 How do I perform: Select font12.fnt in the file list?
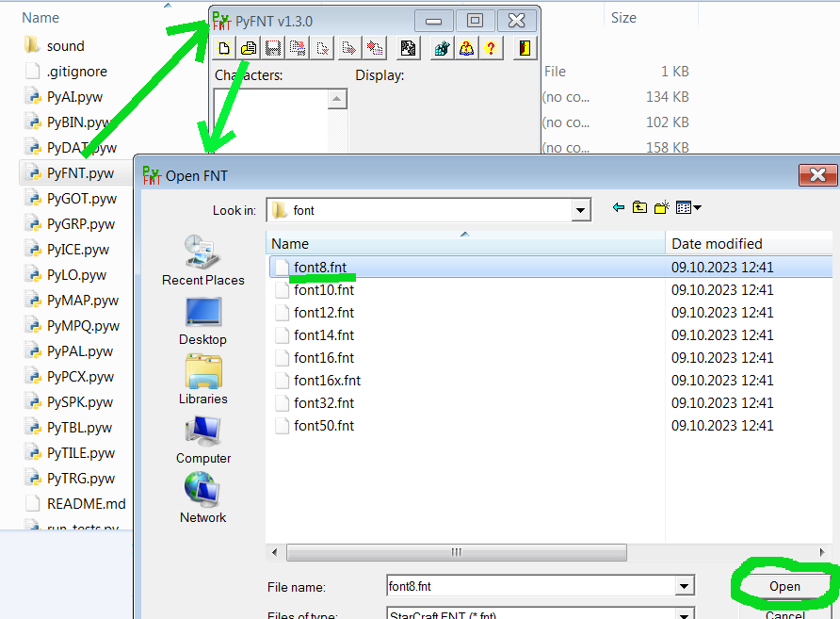[324, 313]
